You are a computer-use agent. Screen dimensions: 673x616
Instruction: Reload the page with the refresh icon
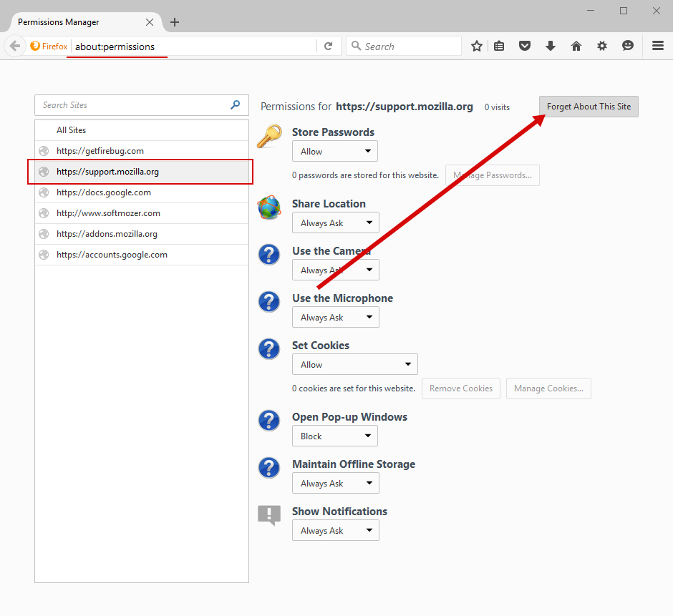329,46
